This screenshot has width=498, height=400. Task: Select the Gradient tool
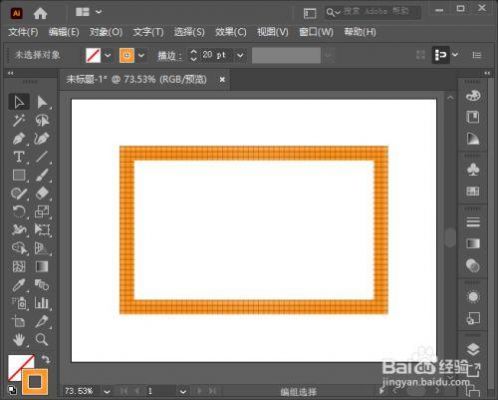coord(42,266)
